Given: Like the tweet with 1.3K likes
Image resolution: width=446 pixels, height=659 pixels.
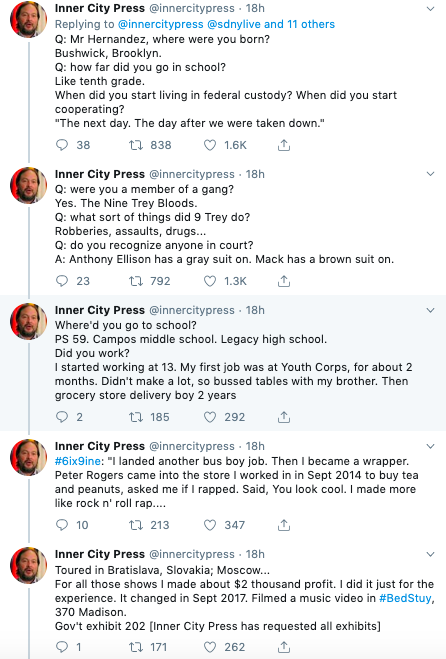Looking at the screenshot, I should [210, 281].
